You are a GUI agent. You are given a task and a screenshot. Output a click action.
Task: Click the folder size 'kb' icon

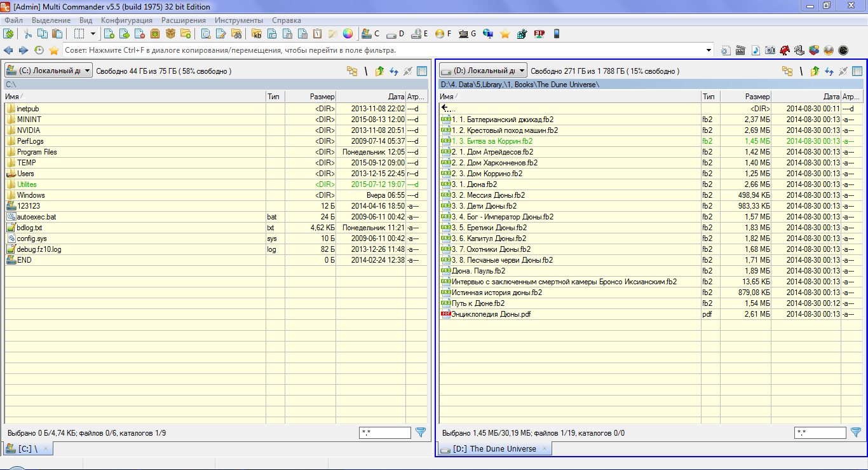(257, 34)
